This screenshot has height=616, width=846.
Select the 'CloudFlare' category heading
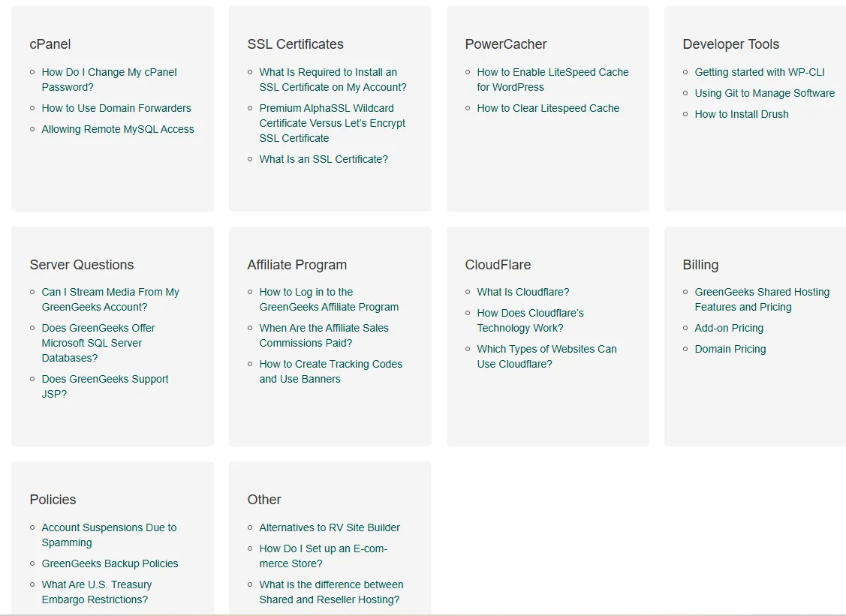(498, 265)
